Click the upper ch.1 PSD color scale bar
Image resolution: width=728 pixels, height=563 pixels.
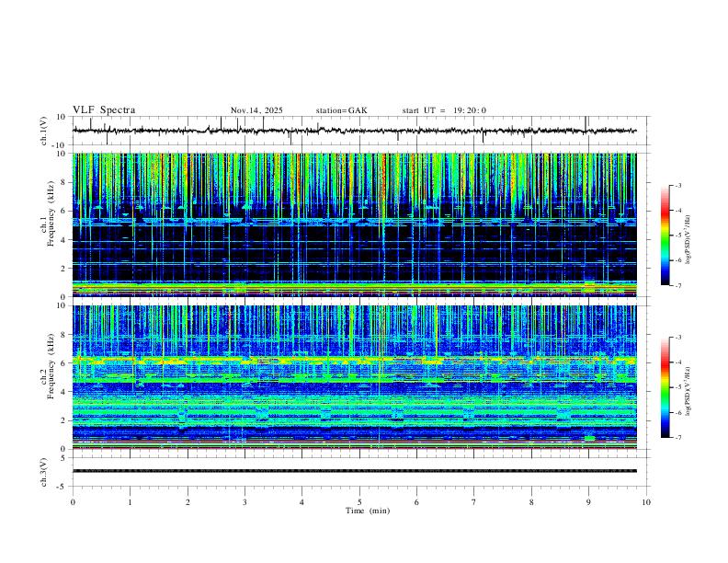665,236
